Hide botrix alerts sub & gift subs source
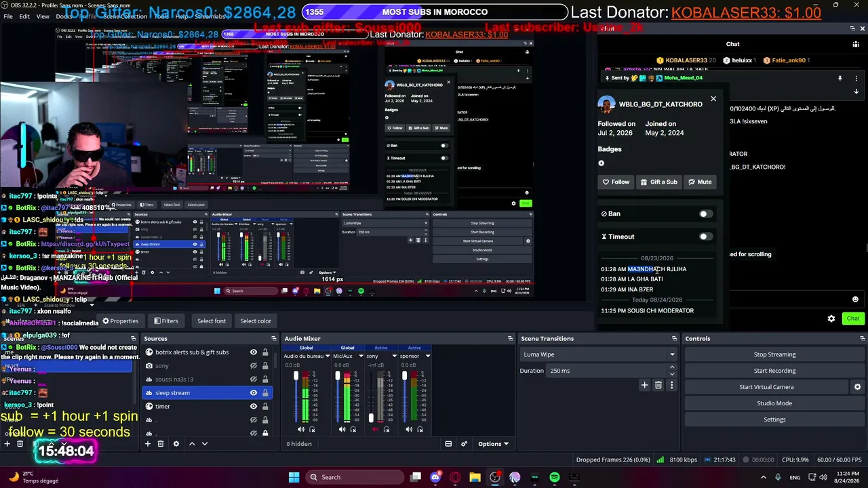 (254, 352)
